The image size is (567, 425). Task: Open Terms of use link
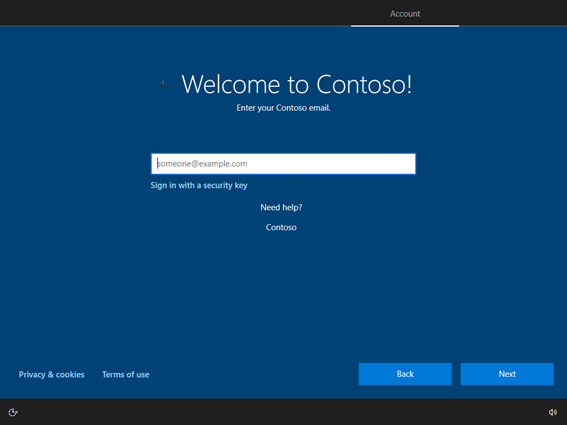tap(125, 374)
